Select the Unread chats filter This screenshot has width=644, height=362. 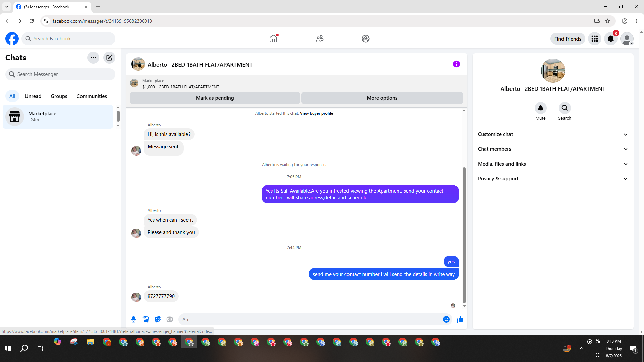pyautogui.click(x=33, y=96)
